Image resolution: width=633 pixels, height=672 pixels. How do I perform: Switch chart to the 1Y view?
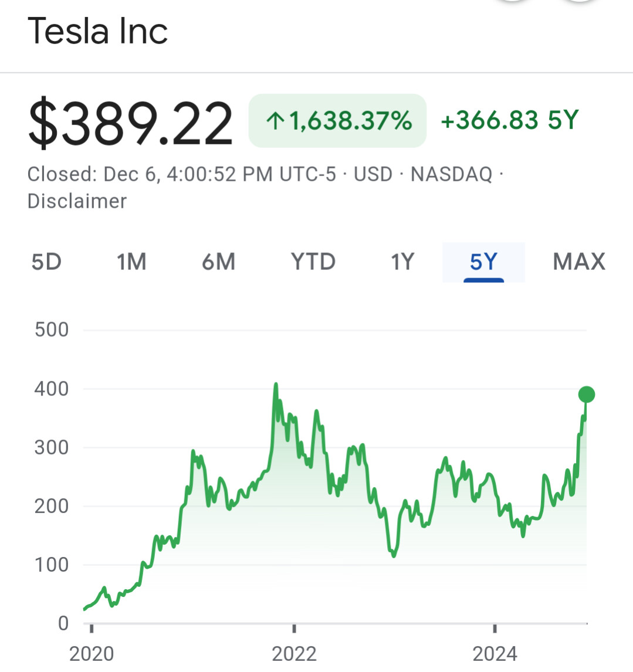pos(402,262)
